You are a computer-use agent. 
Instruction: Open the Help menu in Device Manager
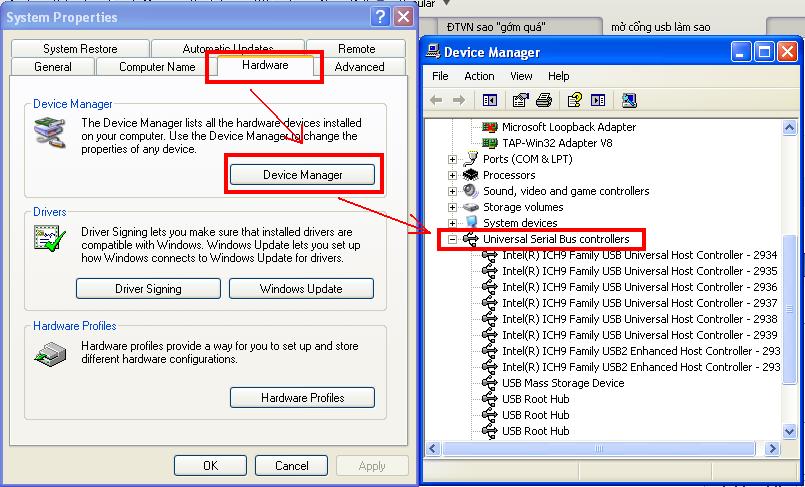[559, 76]
